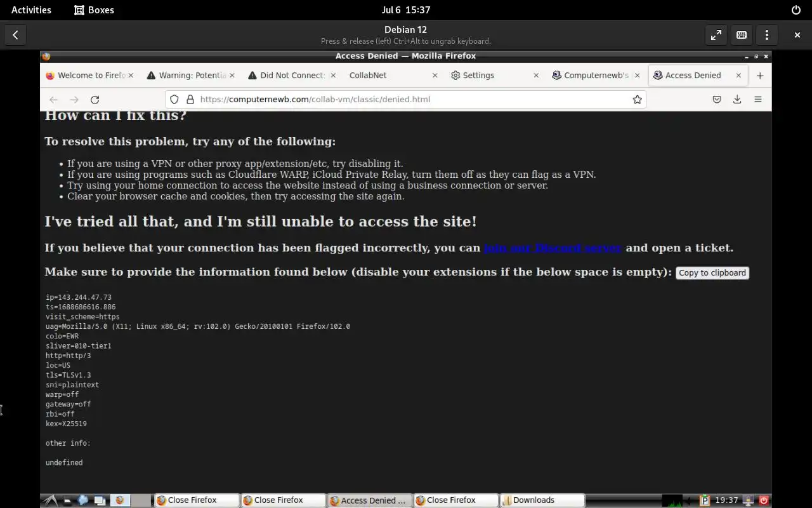The image size is (812, 508).
Task: Switch to Did Not Connect tab
Action: (x=293, y=76)
